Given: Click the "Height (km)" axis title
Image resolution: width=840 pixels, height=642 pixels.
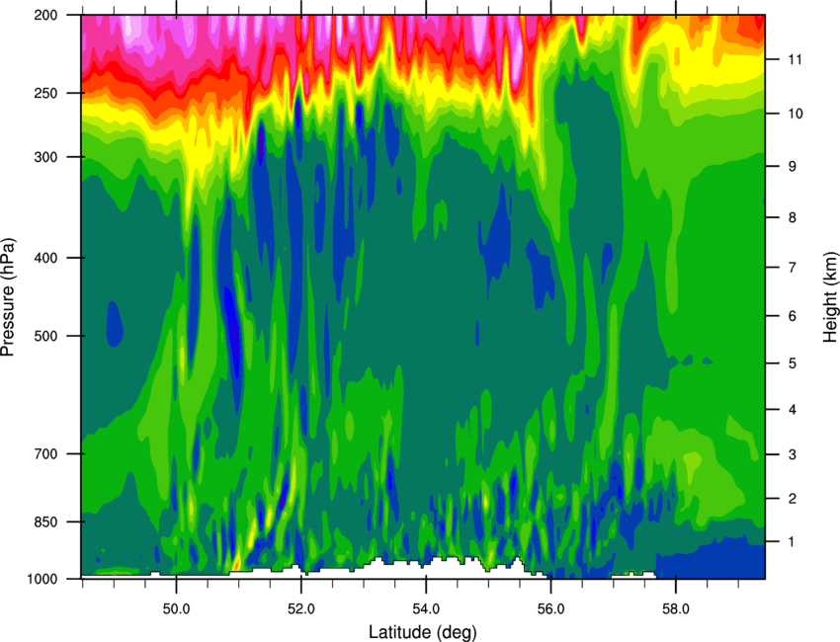Looking at the screenshot, I should pyautogui.click(x=830, y=296).
